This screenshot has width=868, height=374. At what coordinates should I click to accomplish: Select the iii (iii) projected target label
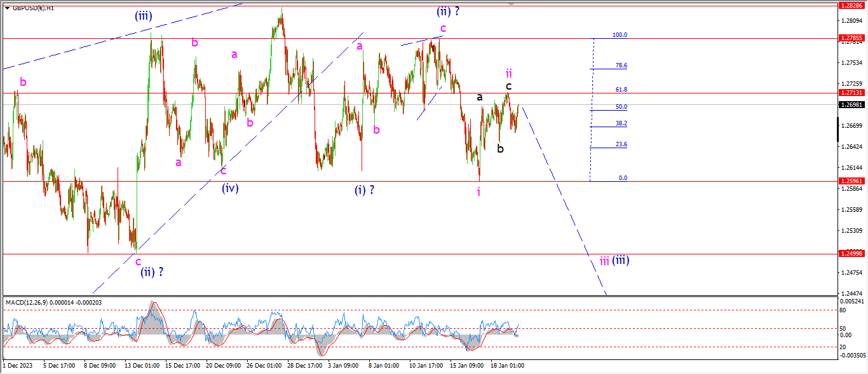tap(614, 260)
